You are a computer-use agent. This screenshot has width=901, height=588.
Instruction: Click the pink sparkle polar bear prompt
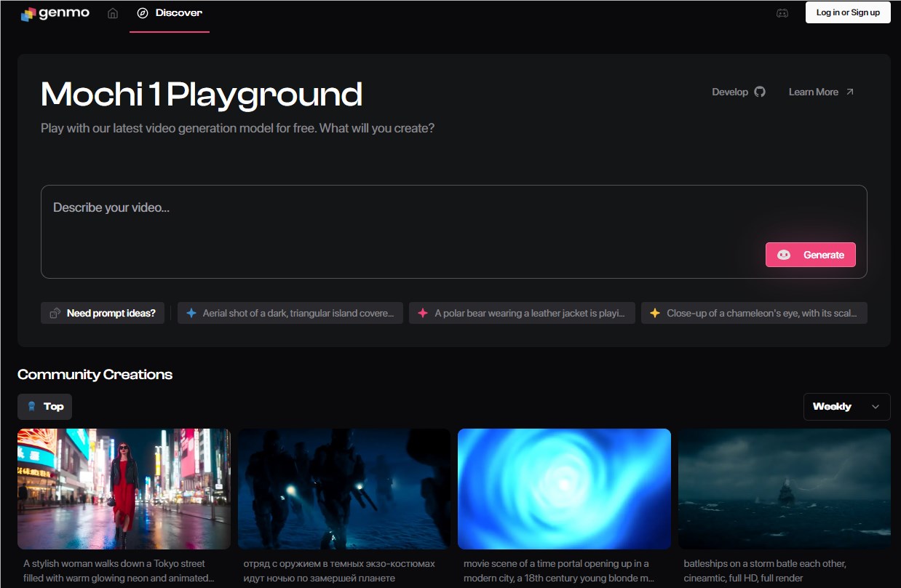[522, 313]
